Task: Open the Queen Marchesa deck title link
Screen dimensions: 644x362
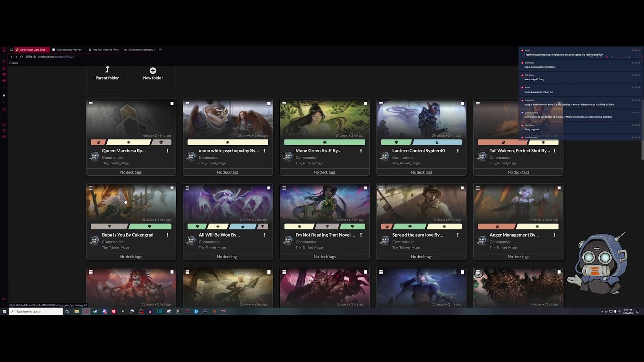Action: (x=124, y=151)
